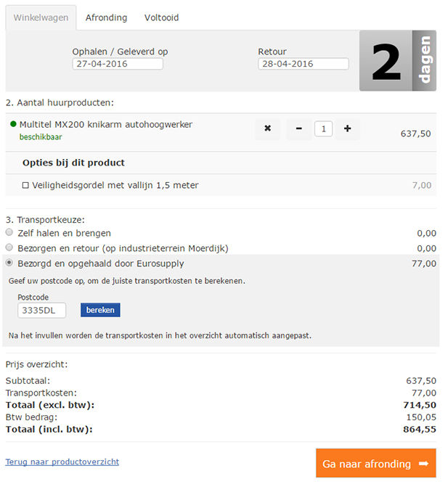Screen dimensions: 448x487
Task: Select Bezorgd en opgehaald door Eurosupply
Action: [x=9, y=263]
